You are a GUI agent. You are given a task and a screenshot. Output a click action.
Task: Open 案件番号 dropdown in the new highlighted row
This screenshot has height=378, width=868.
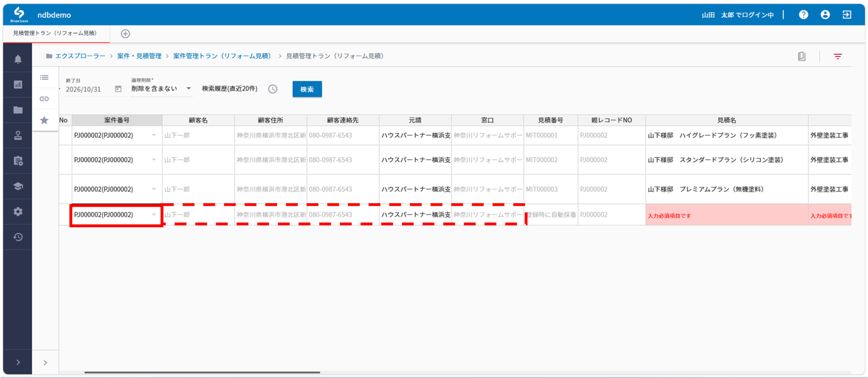(x=154, y=215)
